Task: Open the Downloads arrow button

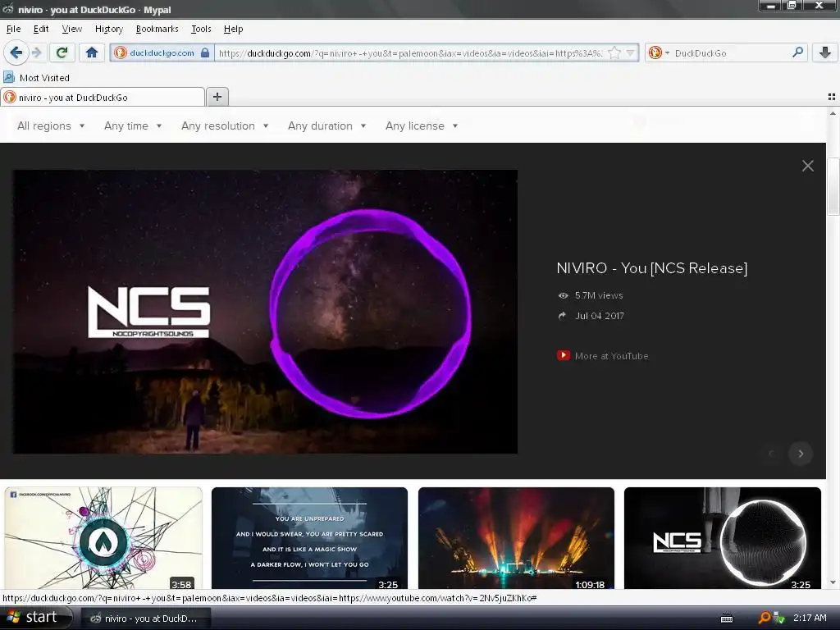Action: tap(825, 52)
